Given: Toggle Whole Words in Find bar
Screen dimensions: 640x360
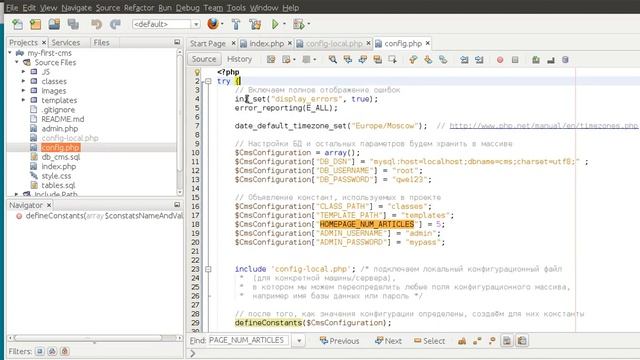Looking at the screenshot, I should pos(477,341).
